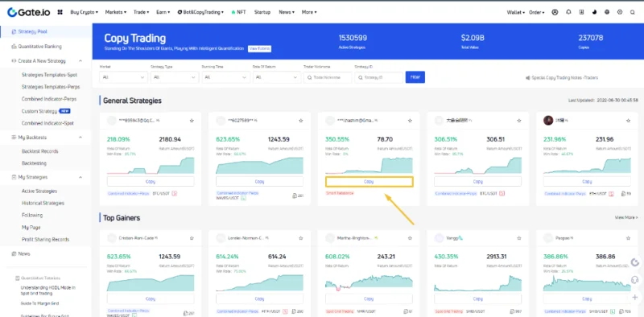Click the My Backtests sidebar icon
The image size is (644, 317).
pos(14,137)
